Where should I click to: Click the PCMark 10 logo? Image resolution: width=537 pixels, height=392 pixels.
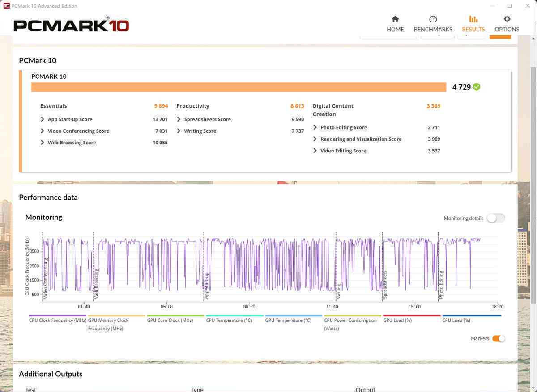[71, 25]
